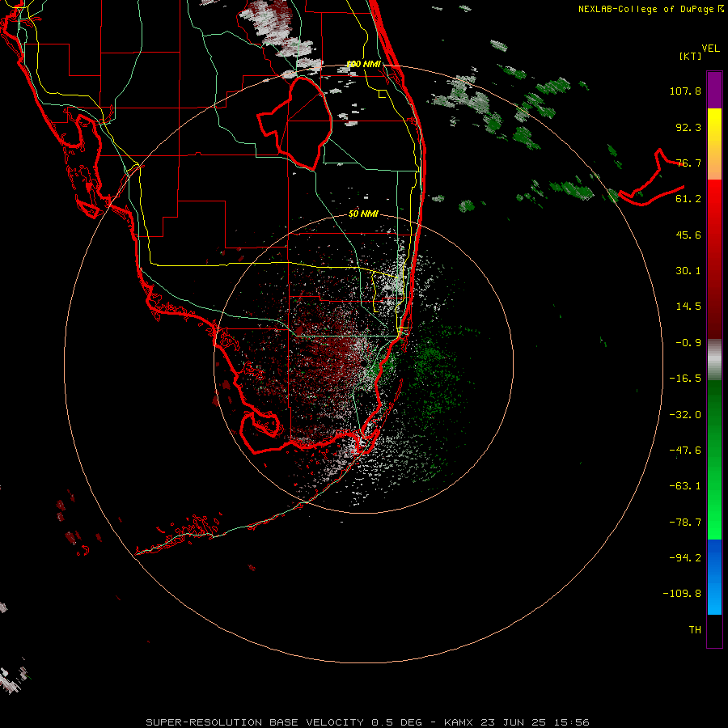Click the -0.9 velocity scale value
This screenshot has width=728, height=728.
pos(688,343)
